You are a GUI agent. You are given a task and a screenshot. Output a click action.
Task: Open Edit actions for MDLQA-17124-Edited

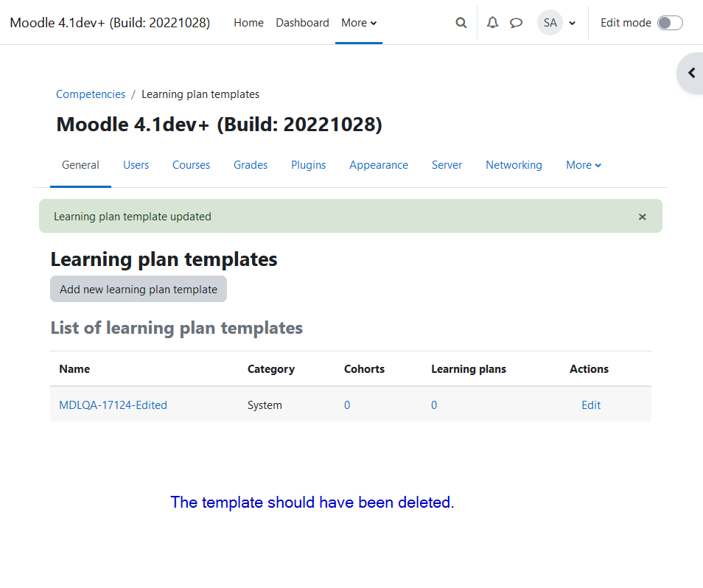click(x=591, y=405)
